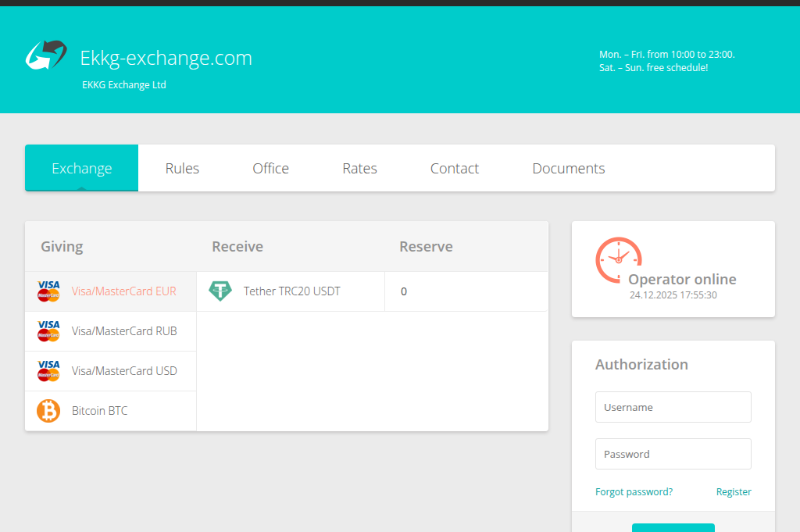The width and height of the screenshot is (800, 532).
Task: Switch to the Rates tab
Action: (359, 168)
